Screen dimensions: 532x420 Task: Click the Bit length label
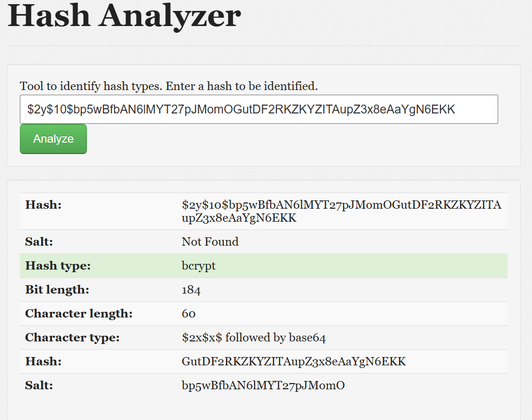57,289
